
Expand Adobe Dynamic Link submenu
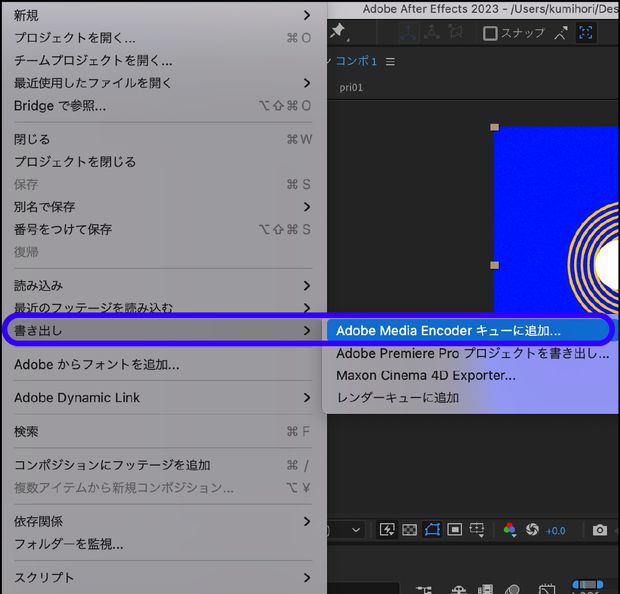[163, 397]
